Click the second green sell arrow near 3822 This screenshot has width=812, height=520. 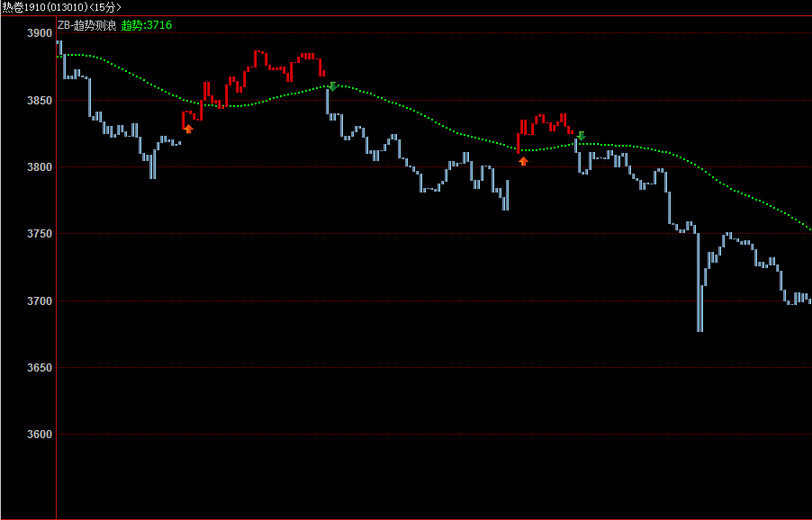click(581, 136)
